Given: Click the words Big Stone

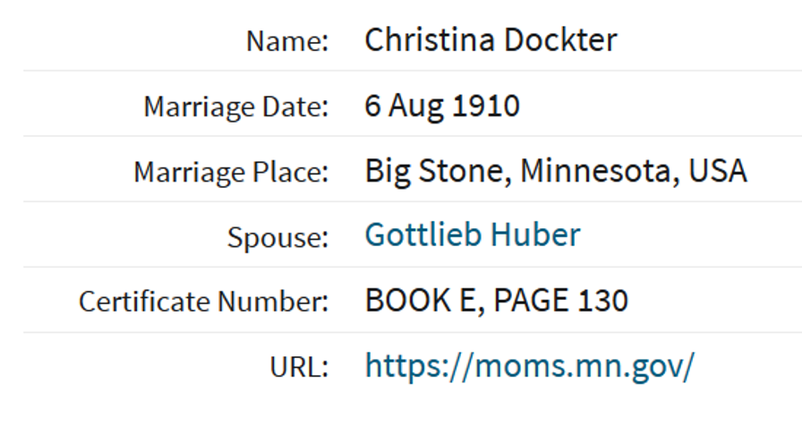Looking at the screenshot, I should pos(438,172).
